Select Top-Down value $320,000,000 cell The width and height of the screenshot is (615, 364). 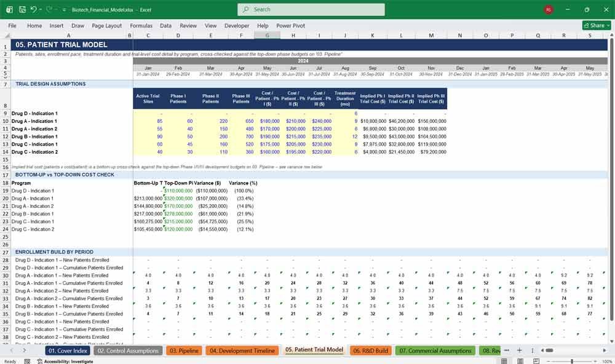pyautogui.click(x=178, y=199)
